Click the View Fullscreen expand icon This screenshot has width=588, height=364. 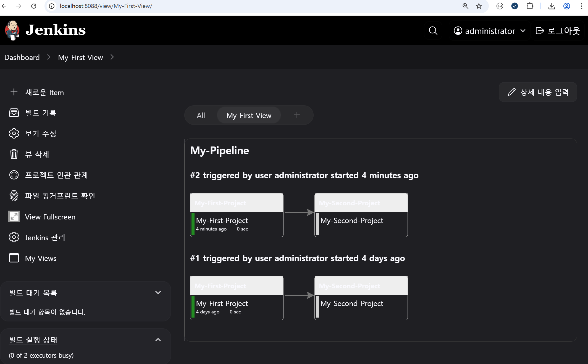14,217
